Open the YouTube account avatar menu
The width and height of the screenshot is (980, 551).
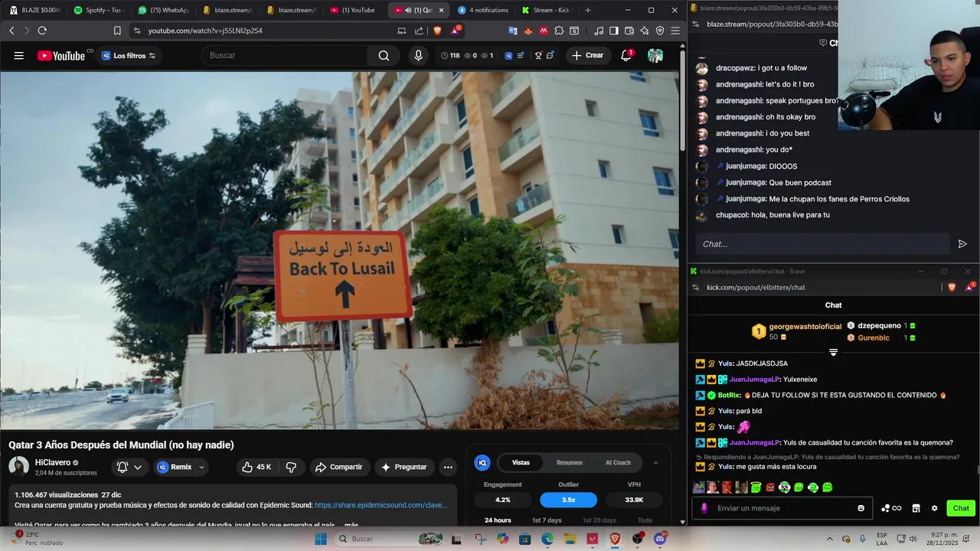click(x=655, y=55)
